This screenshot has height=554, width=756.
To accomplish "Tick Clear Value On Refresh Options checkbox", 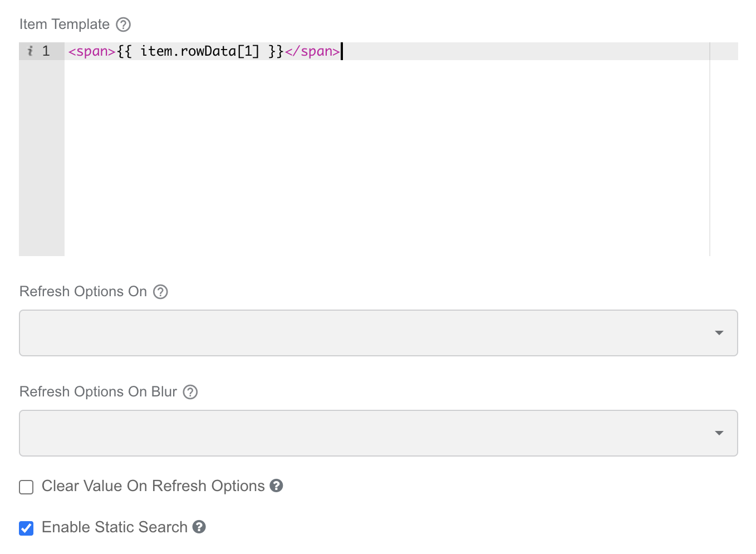I will tap(26, 487).
